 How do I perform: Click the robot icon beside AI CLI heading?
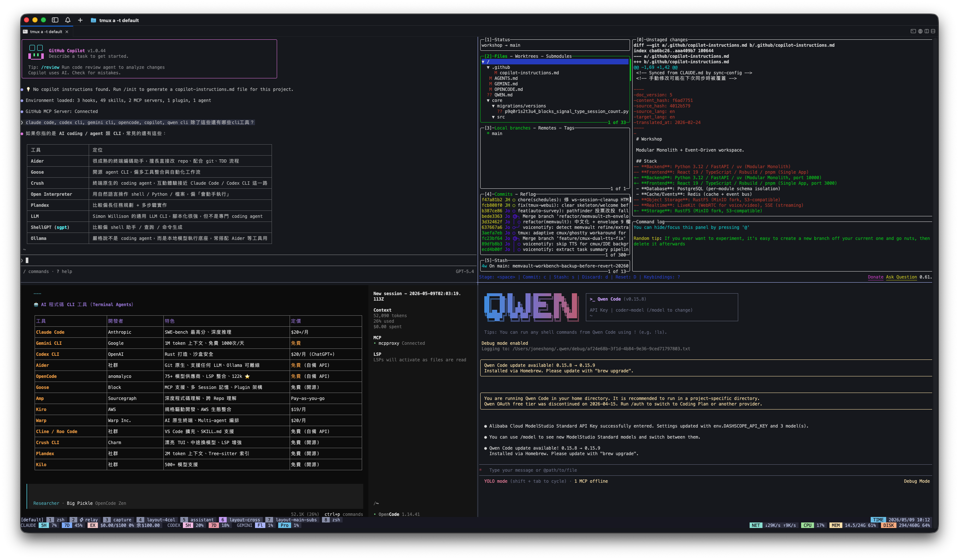(x=36, y=304)
